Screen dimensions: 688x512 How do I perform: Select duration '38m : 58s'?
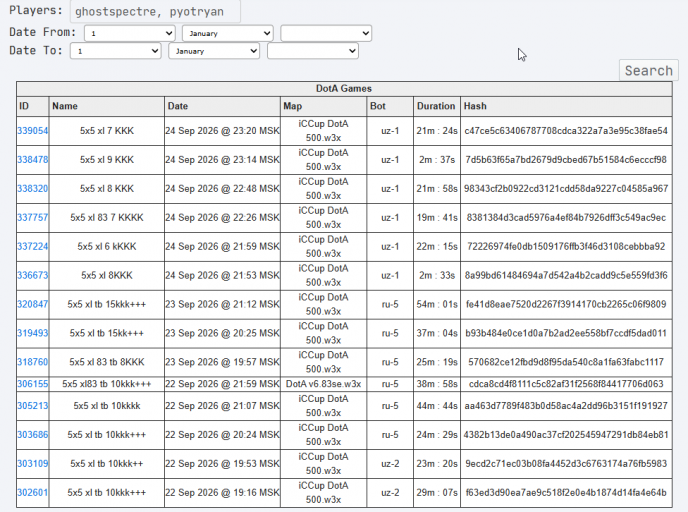coord(437,384)
